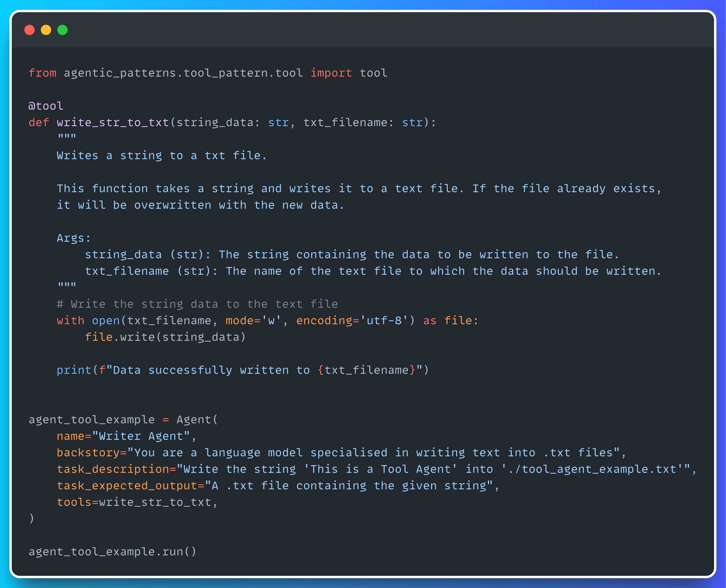Click the write_str_to_txt function name in def
726x588 pixels.
[112, 122]
